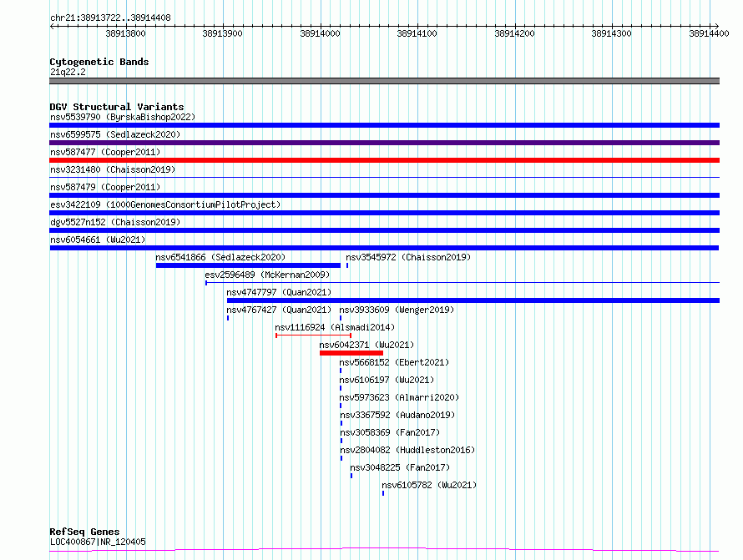Click nsv3933609 (Wenger2019) label
The height and width of the screenshot is (560, 743).
click(397, 310)
